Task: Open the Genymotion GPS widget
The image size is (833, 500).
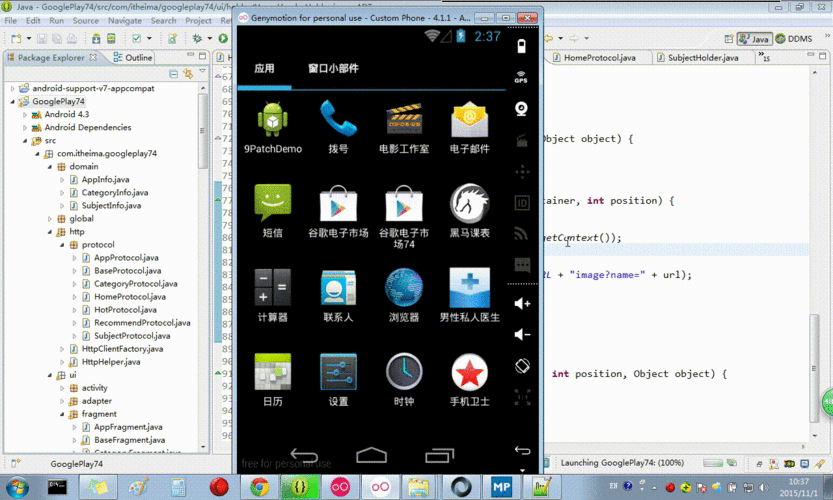Action: click(x=521, y=77)
